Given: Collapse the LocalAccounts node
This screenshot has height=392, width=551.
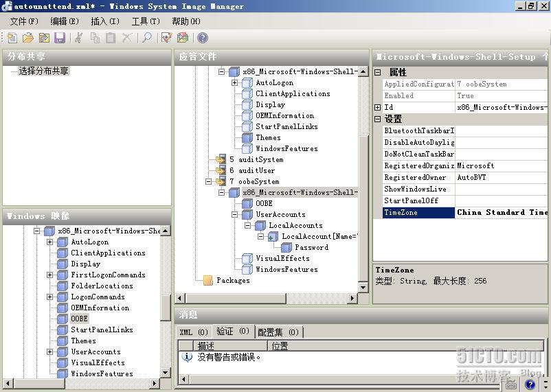Looking at the screenshot, I should tap(248, 225).
